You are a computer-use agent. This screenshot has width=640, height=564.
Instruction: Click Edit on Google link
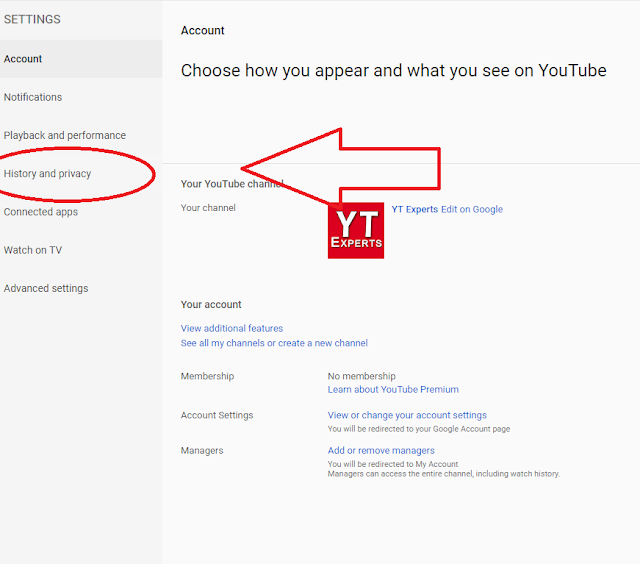(x=472, y=209)
